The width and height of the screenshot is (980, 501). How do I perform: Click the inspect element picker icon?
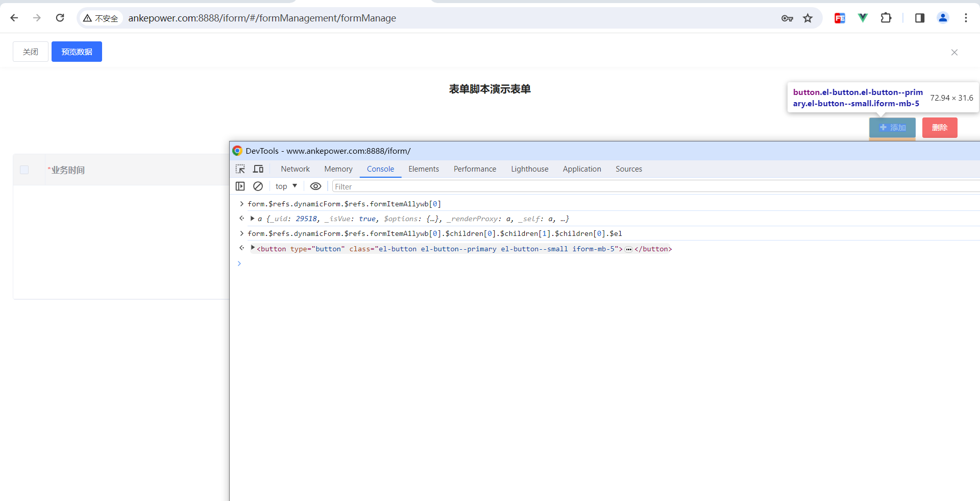240,169
